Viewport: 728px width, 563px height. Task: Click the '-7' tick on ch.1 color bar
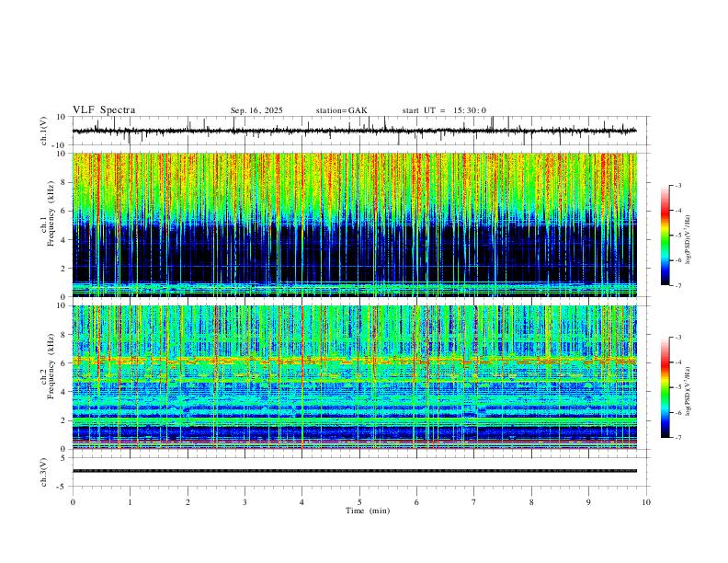coord(677,286)
